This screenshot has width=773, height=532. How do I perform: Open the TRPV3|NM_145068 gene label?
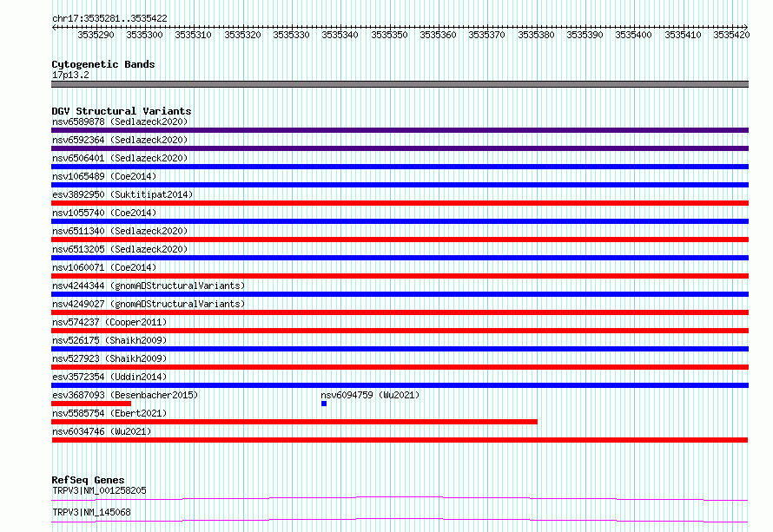coord(91,512)
